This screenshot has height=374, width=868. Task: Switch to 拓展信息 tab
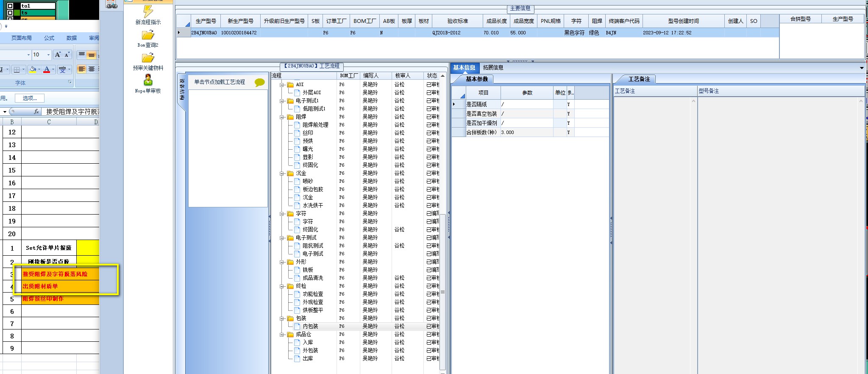point(493,67)
